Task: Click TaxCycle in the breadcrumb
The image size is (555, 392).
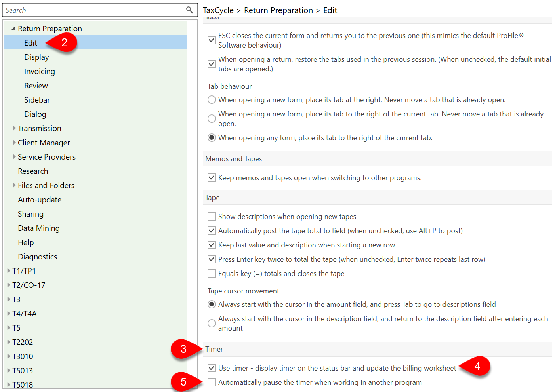Action: (218, 10)
